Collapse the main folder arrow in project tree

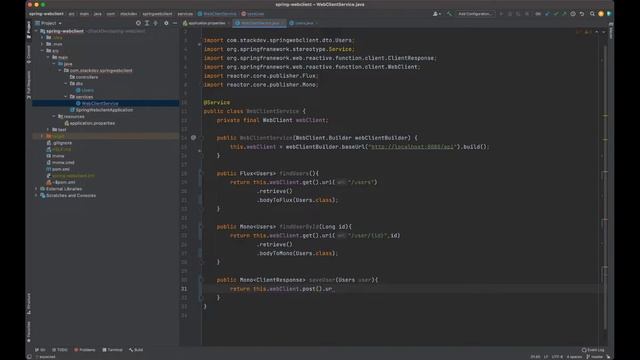pos(48,58)
